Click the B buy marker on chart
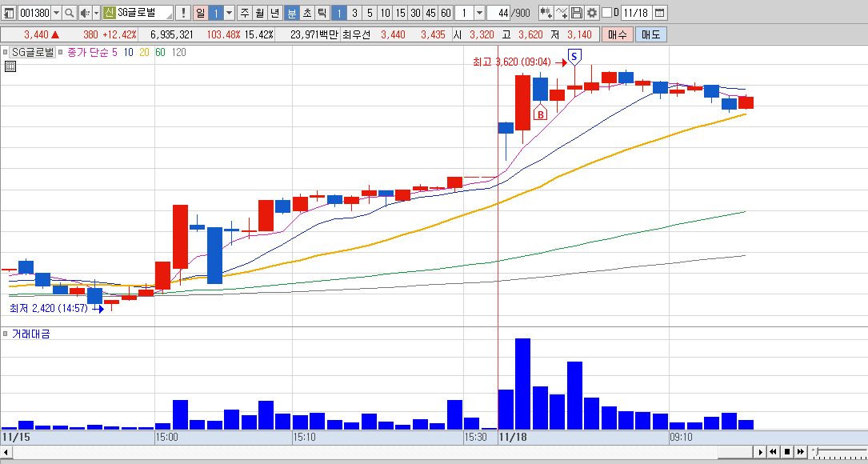 (540, 113)
